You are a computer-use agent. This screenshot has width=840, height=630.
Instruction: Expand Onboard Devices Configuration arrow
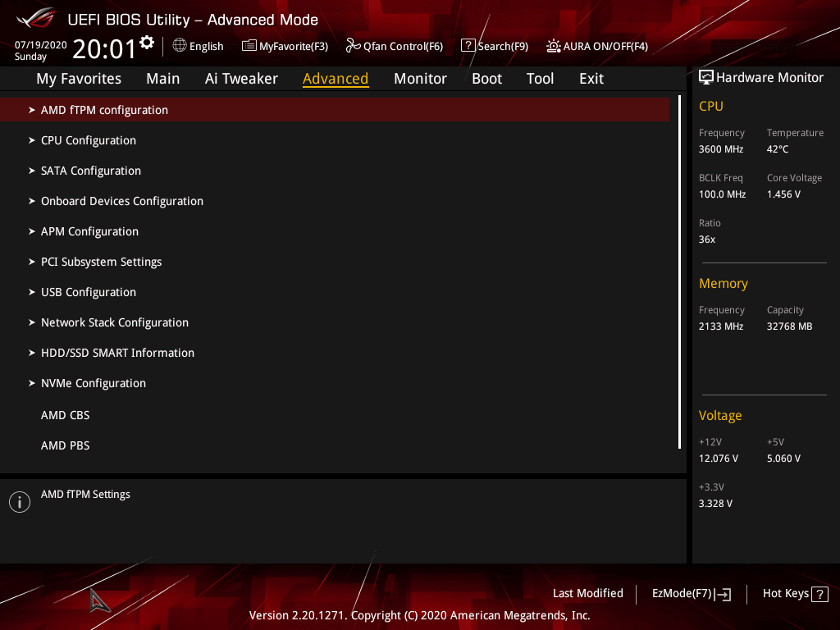(x=32, y=201)
